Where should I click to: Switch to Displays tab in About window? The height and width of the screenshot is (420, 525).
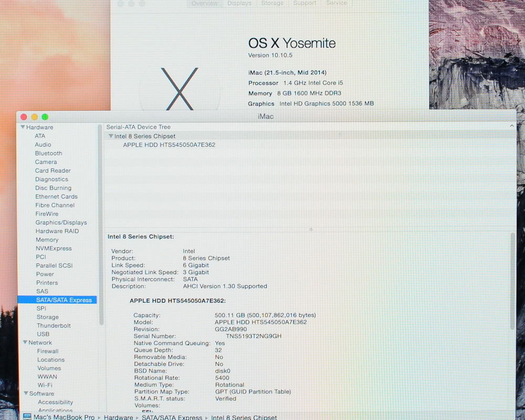tap(239, 3)
